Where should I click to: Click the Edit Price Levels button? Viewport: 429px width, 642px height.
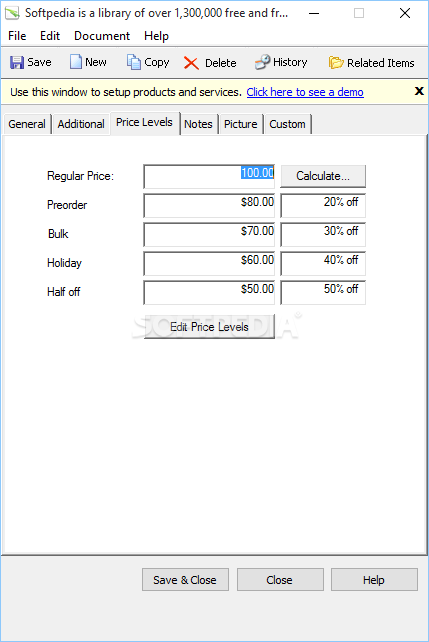click(x=209, y=327)
